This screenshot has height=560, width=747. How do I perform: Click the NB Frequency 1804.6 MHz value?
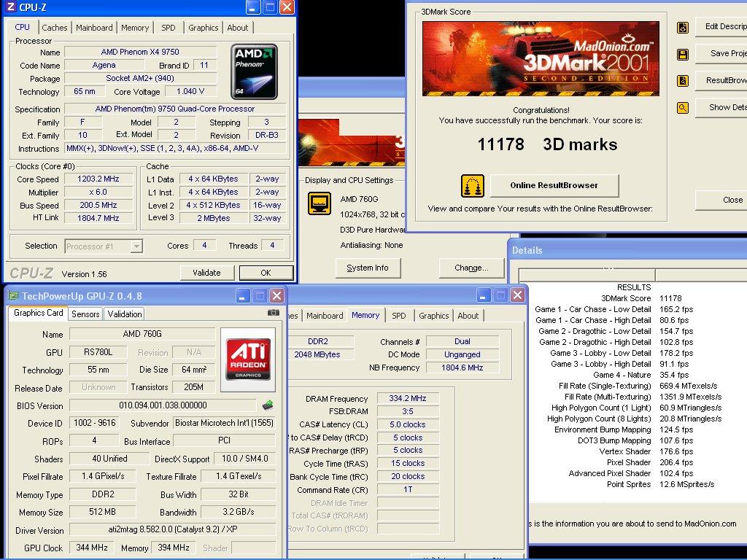(462, 367)
